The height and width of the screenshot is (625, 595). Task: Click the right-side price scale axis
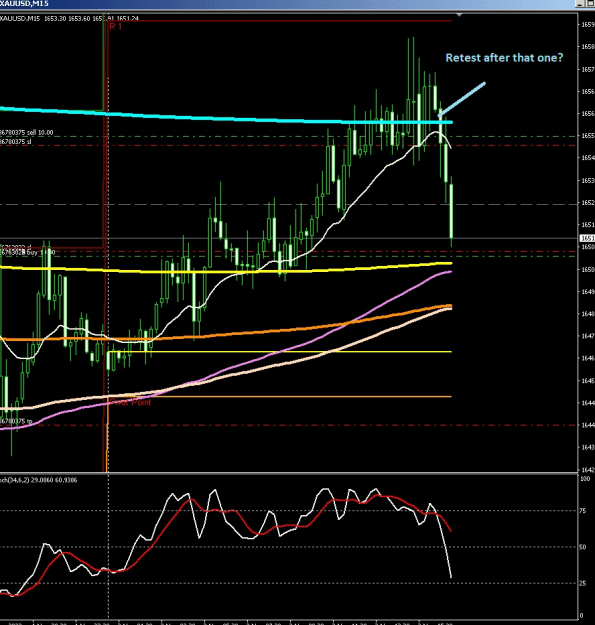(x=586, y=243)
